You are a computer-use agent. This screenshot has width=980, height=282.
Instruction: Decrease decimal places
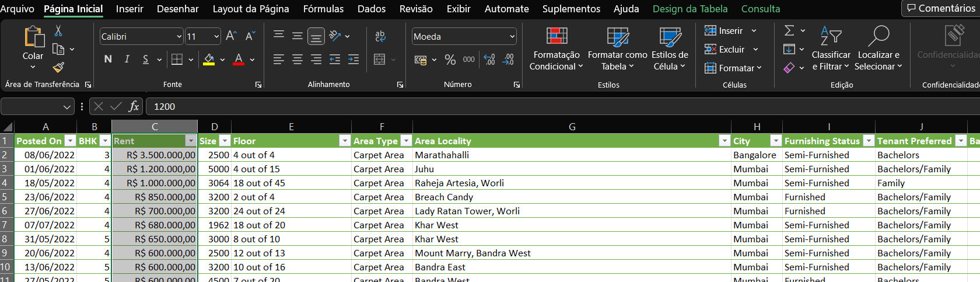click(x=509, y=60)
